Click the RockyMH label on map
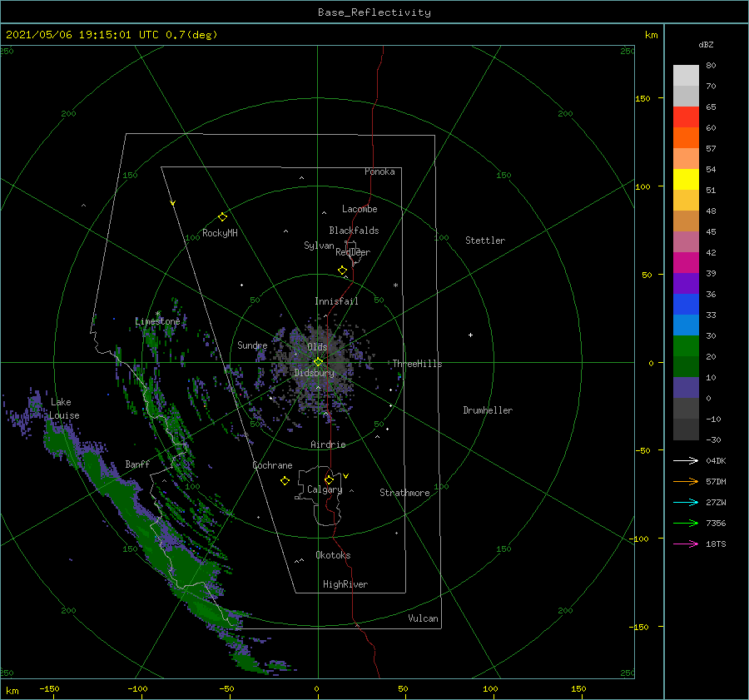749x700 pixels. pyautogui.click(x=220, y=233)
